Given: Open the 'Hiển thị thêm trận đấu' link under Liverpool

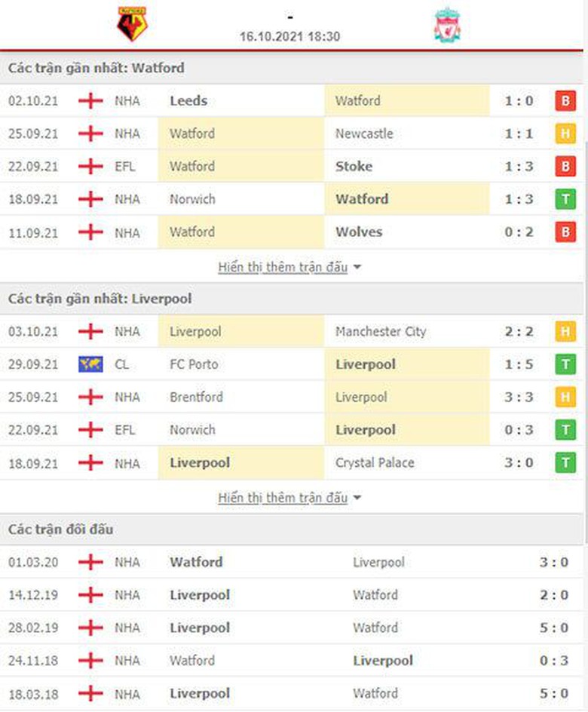Looking at the screenshot, I should 283,498.
